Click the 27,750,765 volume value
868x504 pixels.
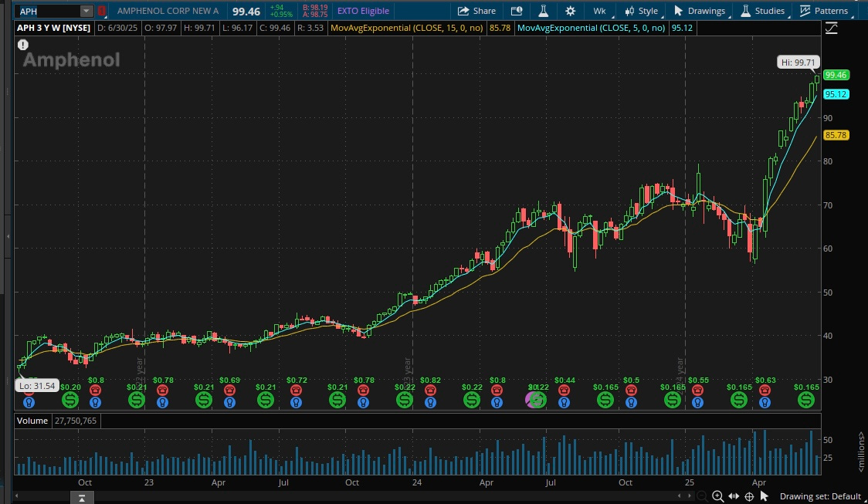click(x=75, y=421)
